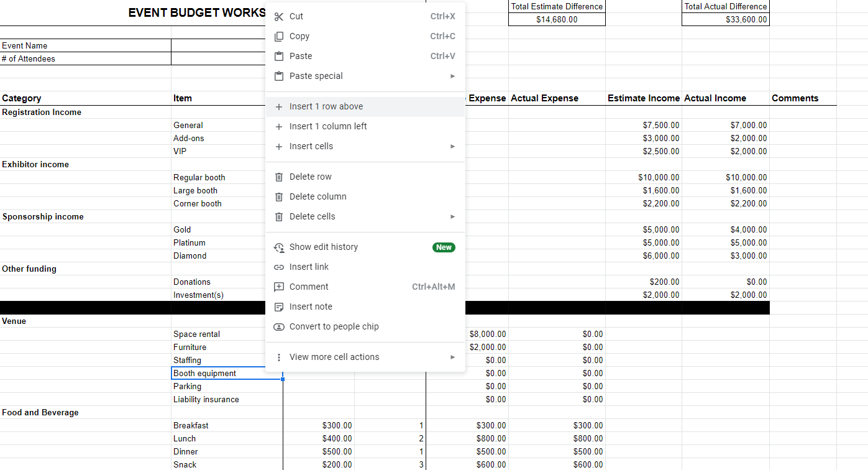Image resolution: width=868 pixels, height=470 pixels.
Task: Click the plus icon beside Insert 1 row above
Action: click(x=279, y=106)
